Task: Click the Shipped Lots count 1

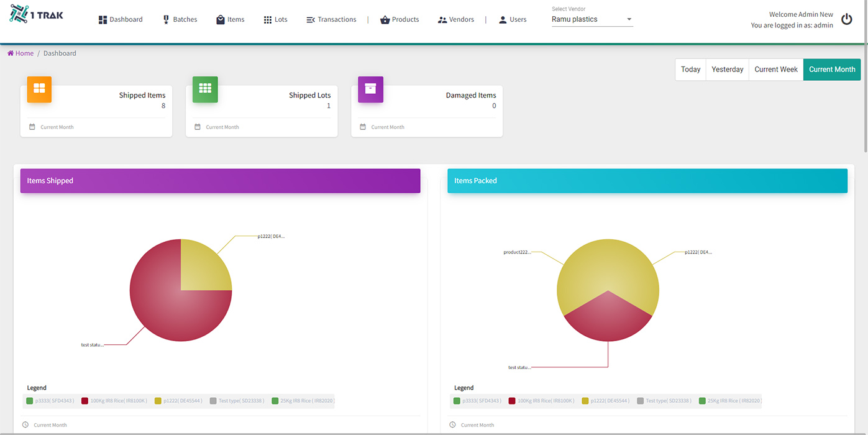Action: click(x=329, y=106)
